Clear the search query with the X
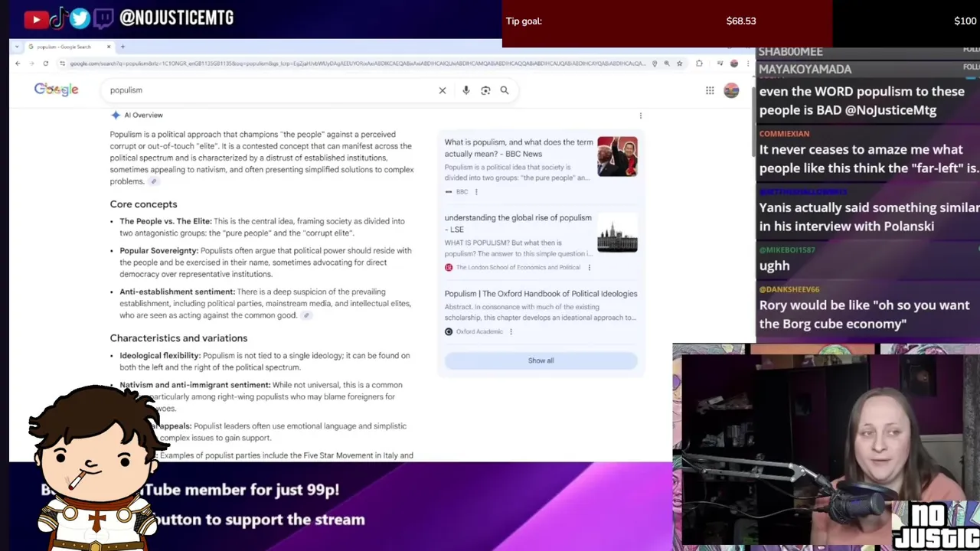This screenshot has height=551, width=980. click(x=443, y=90)
